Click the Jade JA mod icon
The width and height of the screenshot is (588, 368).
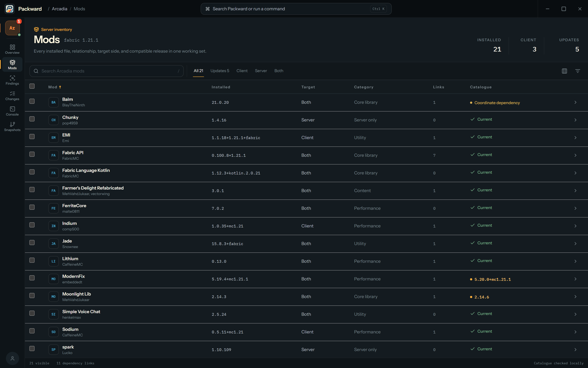coord(53,244)
